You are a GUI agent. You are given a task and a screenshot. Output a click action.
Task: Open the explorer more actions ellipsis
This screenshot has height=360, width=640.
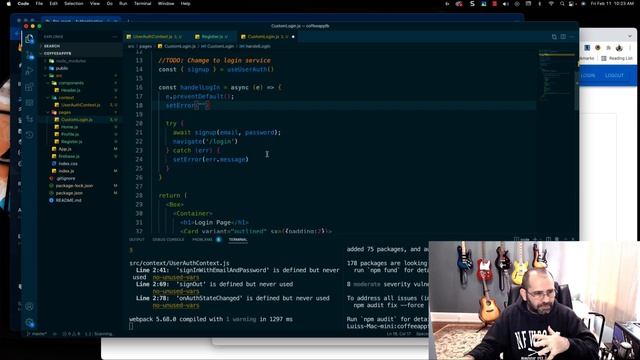(115, 37)
